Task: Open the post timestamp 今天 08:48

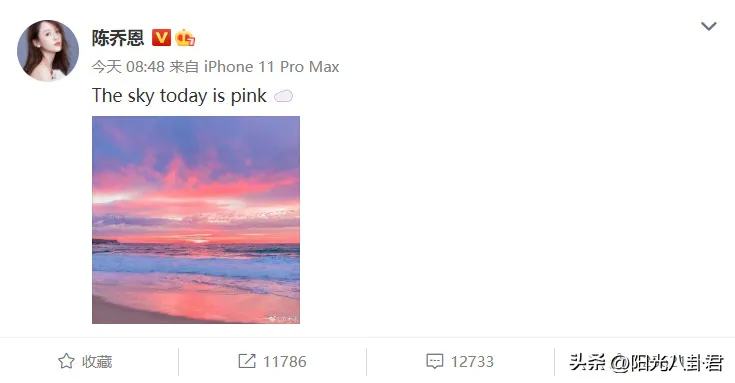Action: [x=128, y=67]
